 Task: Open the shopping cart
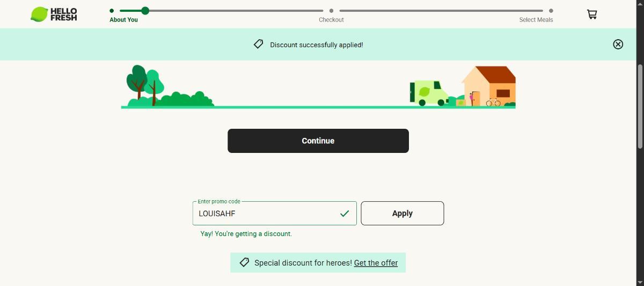pyautogui.click(x=592, y=14)
